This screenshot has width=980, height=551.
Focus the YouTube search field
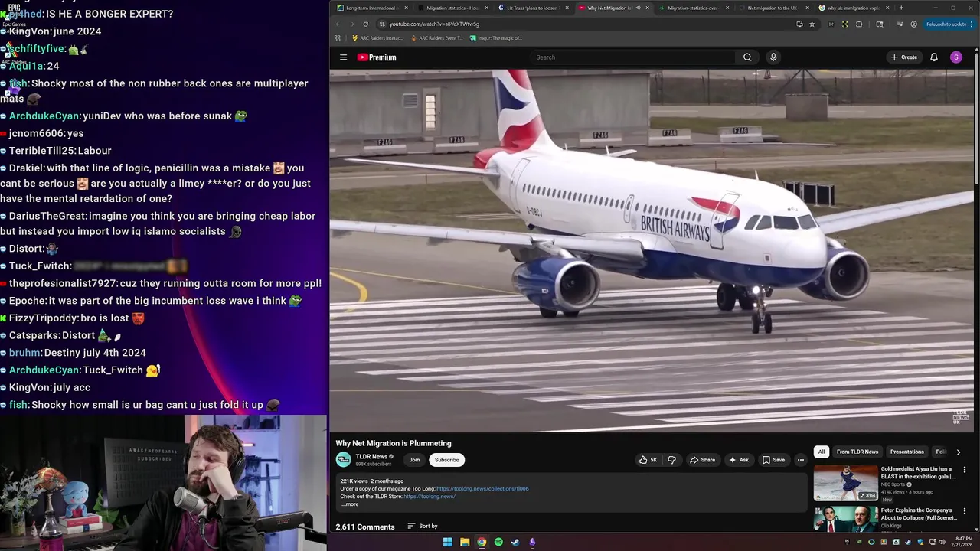pyautogui.click(x=632, y=57)
